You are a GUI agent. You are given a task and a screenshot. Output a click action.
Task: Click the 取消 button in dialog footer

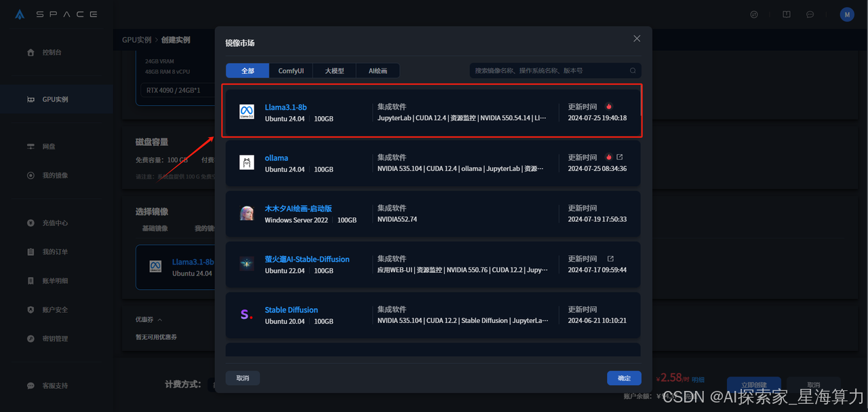243,378
